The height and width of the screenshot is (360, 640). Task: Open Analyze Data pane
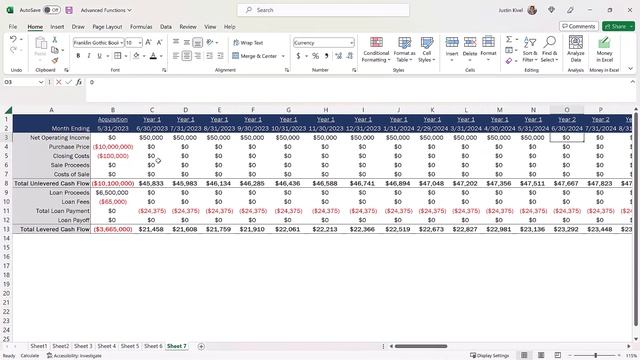tap(576, 49)
